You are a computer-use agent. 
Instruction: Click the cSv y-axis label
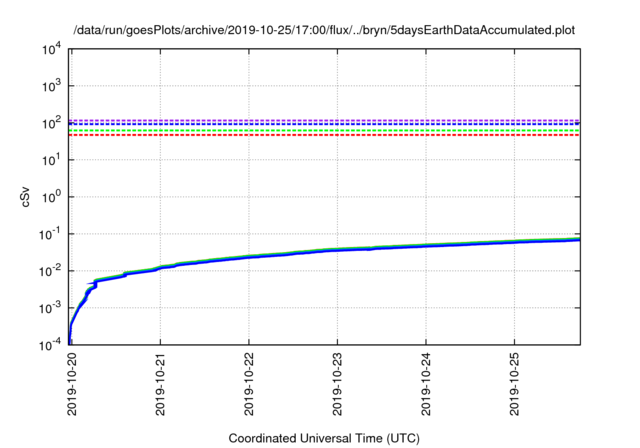click(25, 197)
